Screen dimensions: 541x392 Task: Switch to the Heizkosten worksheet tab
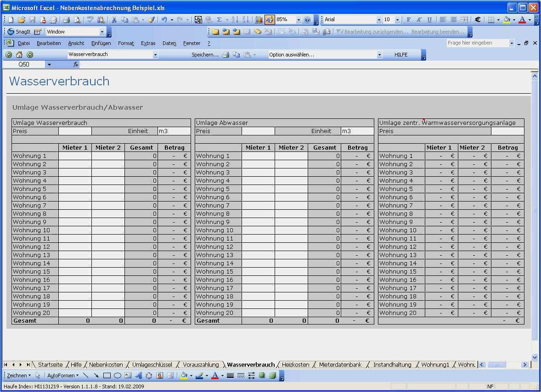[x=296, y=364]
